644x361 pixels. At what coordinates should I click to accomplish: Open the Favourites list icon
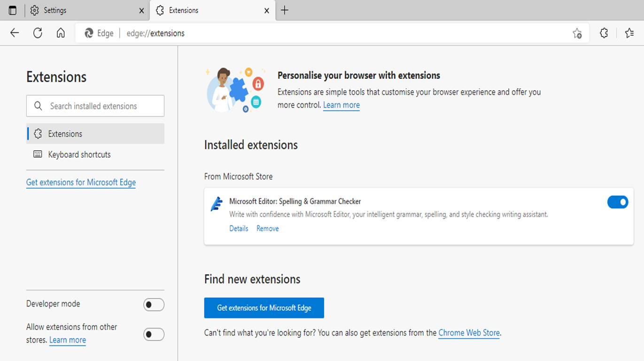629,33
